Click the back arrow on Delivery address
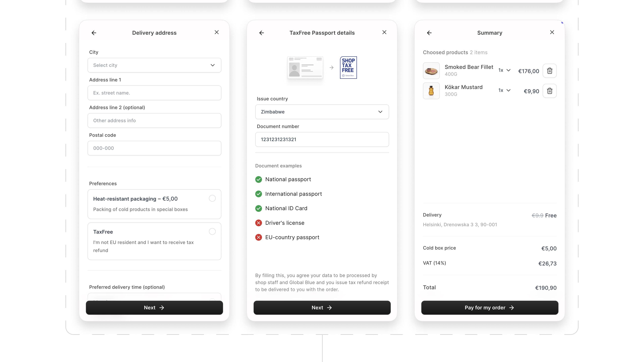Viewport: 644px width, 362px height. coord(93,33)
